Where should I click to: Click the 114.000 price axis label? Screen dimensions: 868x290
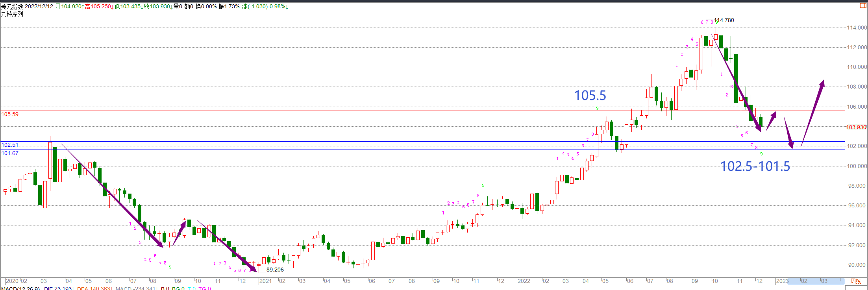click(857, 28)
